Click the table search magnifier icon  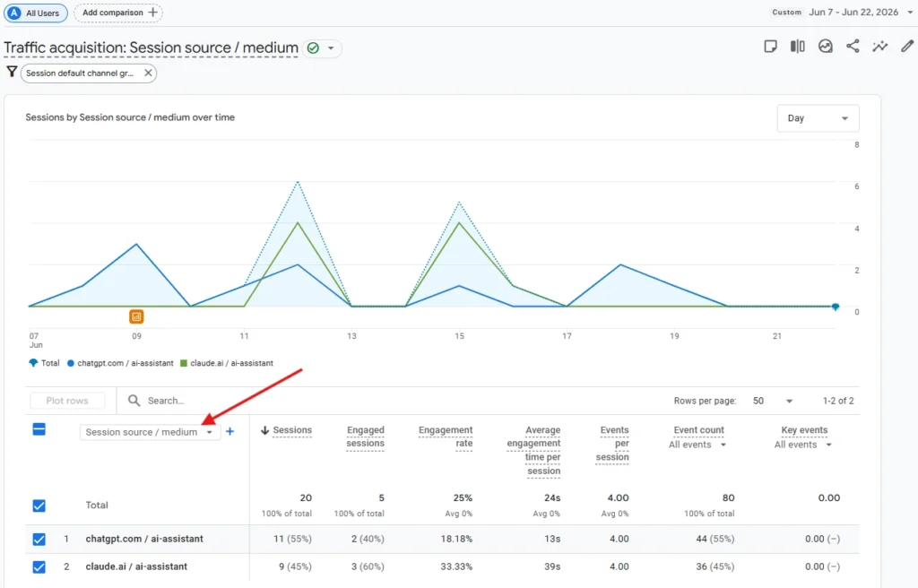pyautogui.click(x=134, y=401)
